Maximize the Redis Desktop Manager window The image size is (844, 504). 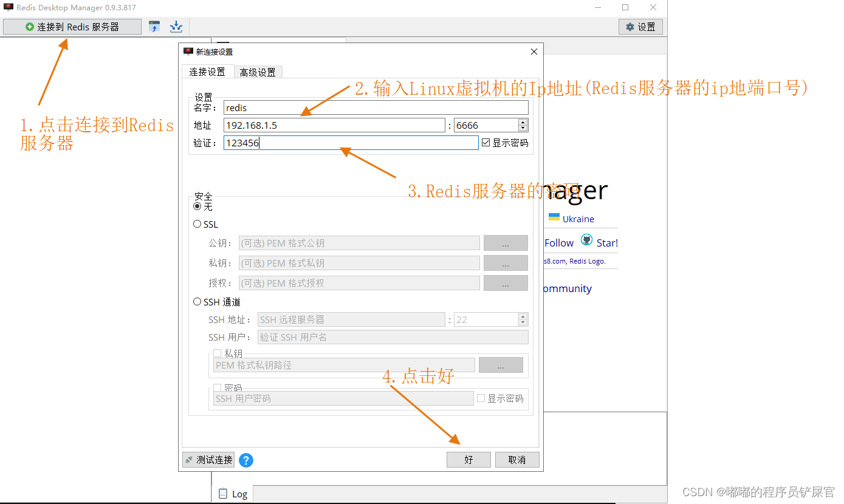tap(625, 7)
